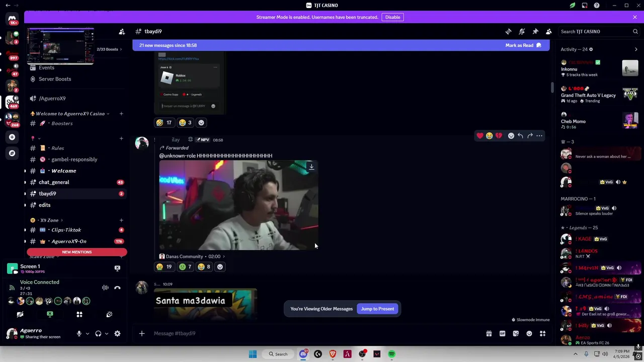The image size is (644, 362).
Task: Send a gift via gift icon
Action: click(489, 333)
